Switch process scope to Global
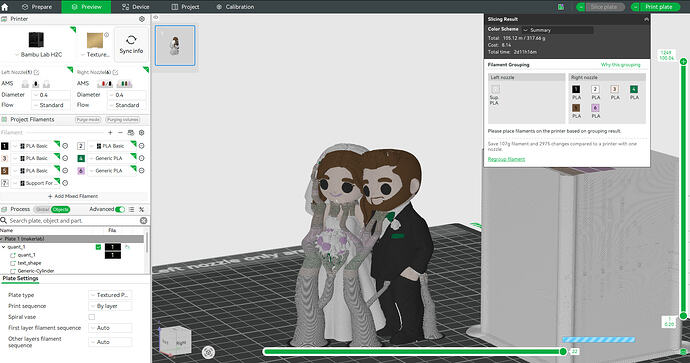This screenshot has width=690, height=363. [42, 209]
